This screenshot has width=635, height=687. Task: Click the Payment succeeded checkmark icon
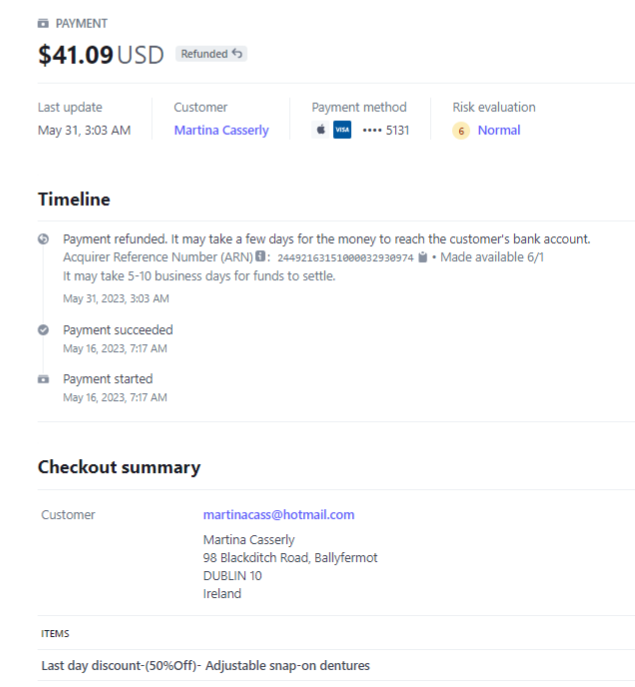coord(43,329)
